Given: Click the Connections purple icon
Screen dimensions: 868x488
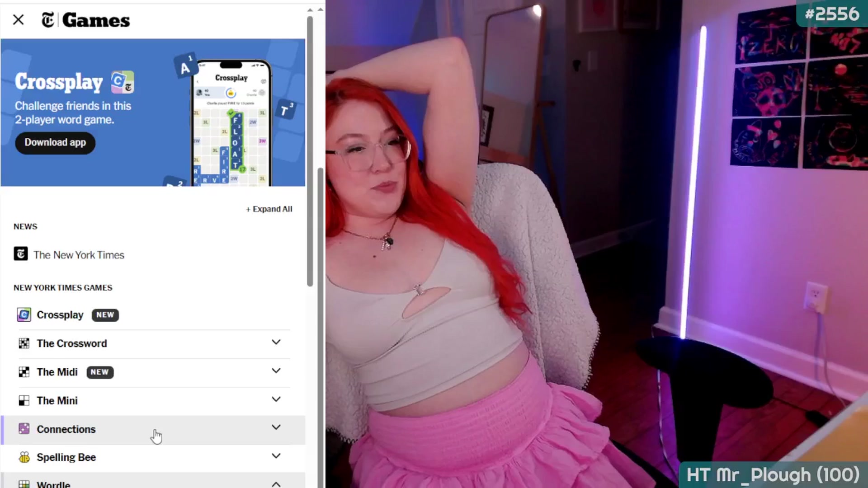Looking at the screenshot, I should pos(24,428).
